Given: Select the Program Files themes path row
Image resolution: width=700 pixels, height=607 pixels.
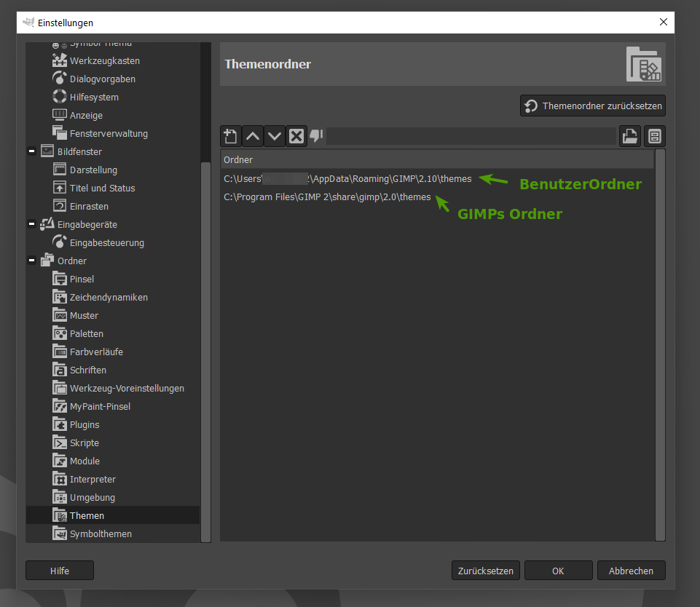Looking at the screenshot, I should tap(438, 197).
